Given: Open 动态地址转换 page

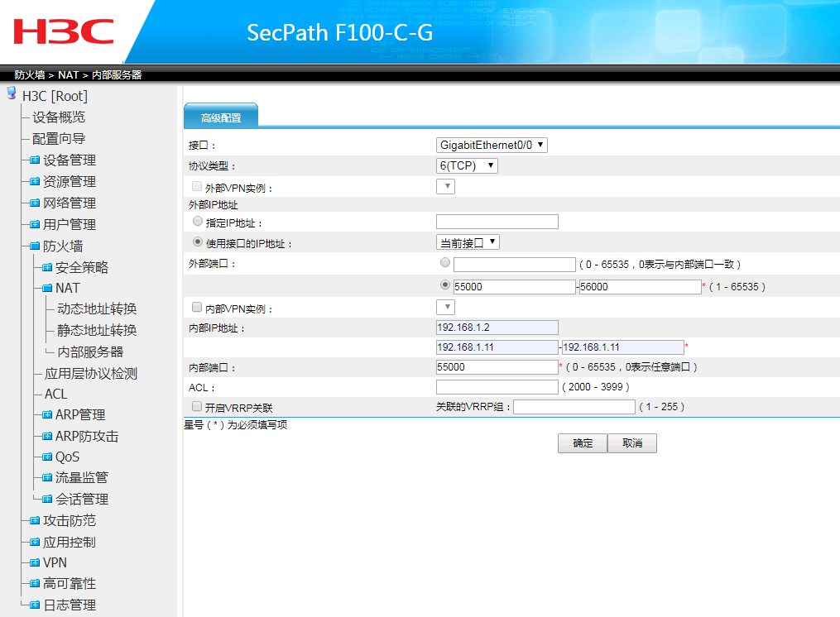Looking at the screenshot, I should click(97, 308).
